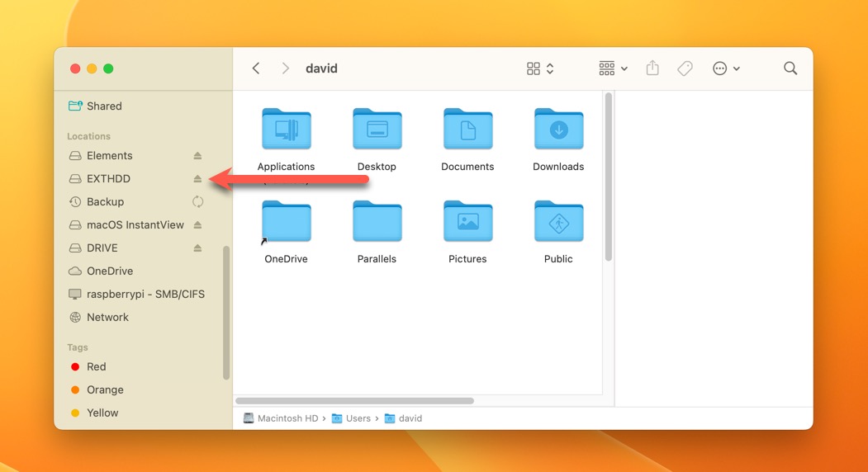The width and height of the screenshot is (868, 472).
Task: Close the Finder window
Action: pos(75,68)
